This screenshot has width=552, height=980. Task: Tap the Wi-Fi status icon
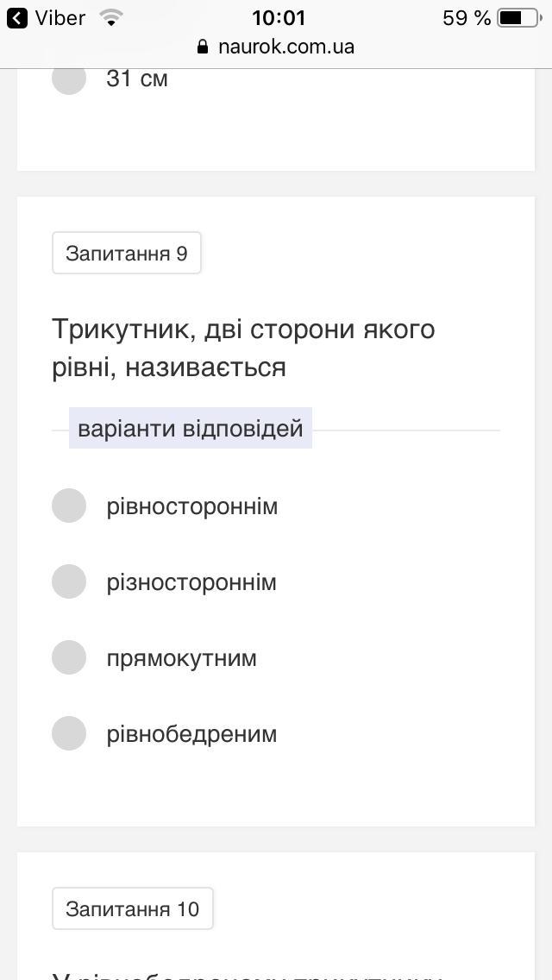click(110, 17)
